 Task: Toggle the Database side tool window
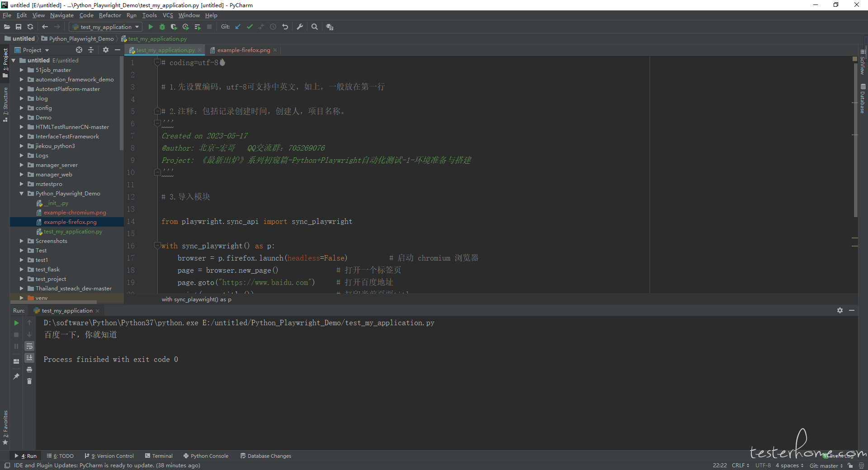863,99
